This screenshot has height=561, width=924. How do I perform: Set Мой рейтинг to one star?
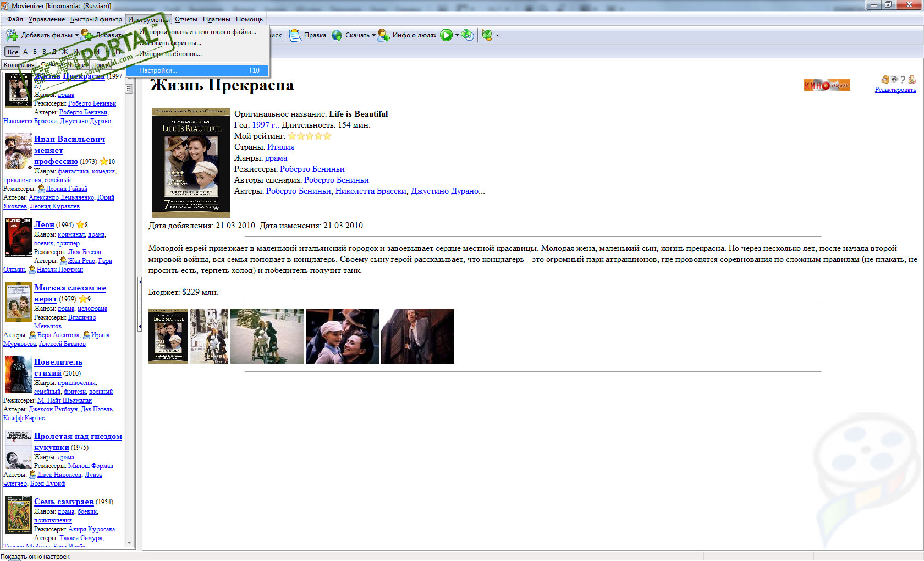click(x=292, y=136)
